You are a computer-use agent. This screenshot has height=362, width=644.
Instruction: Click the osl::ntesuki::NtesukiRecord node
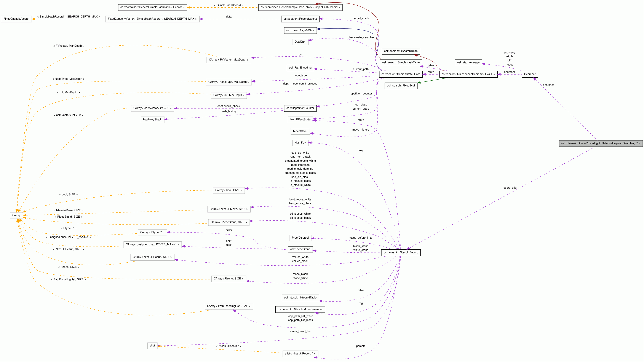click(401, 252)
